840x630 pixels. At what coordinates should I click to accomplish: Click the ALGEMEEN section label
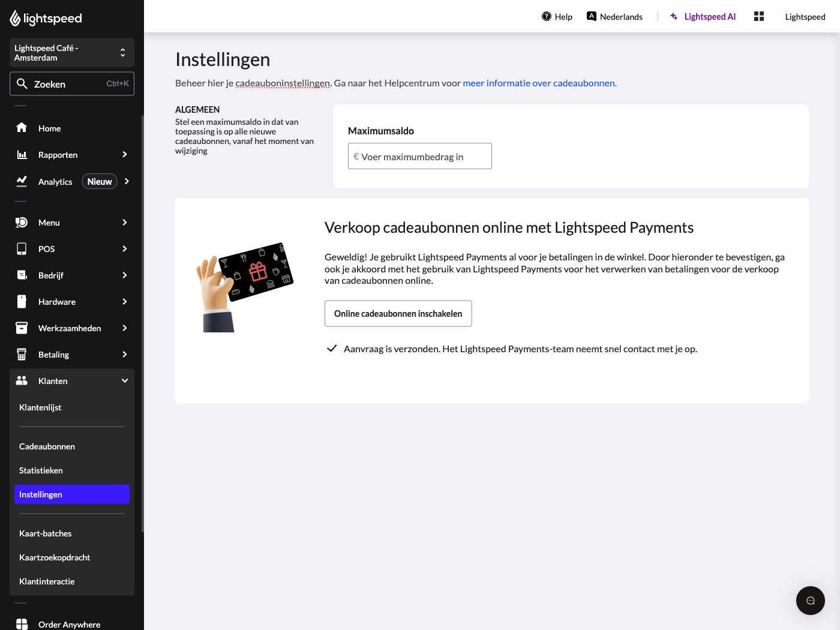[197, 110]
